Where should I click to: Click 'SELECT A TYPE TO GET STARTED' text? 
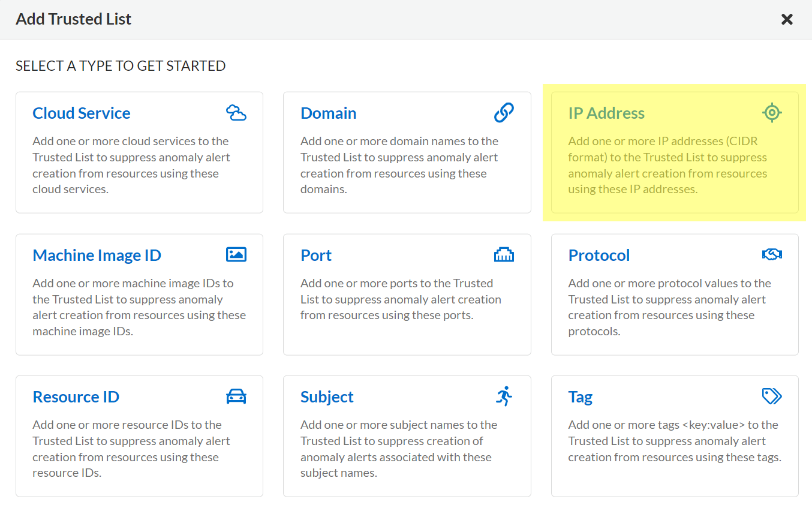121,66
